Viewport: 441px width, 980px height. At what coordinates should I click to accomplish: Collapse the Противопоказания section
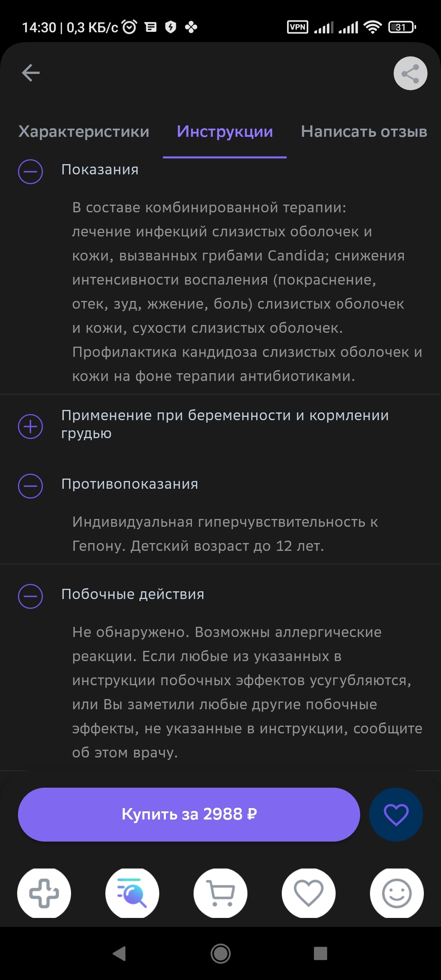31,486
